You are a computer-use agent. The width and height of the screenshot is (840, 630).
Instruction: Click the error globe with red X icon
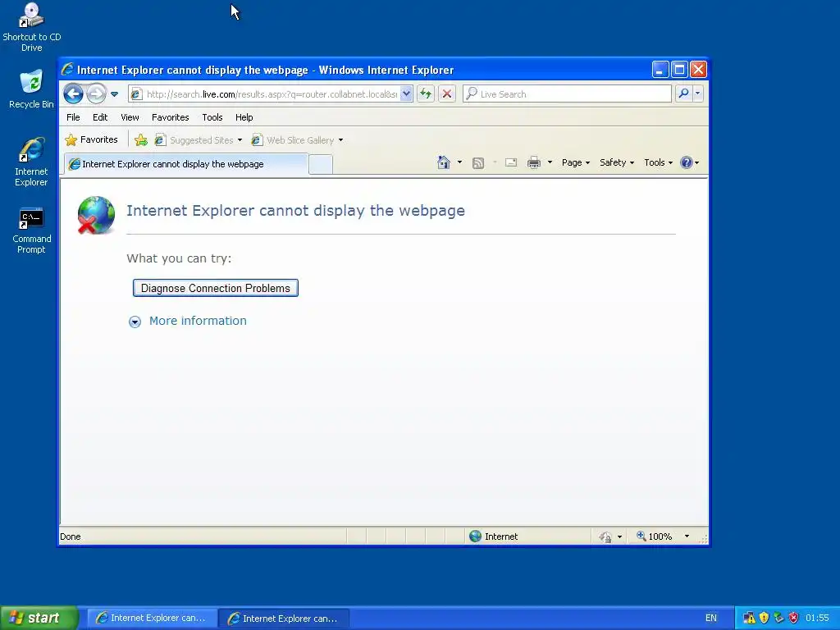[96, 216]
